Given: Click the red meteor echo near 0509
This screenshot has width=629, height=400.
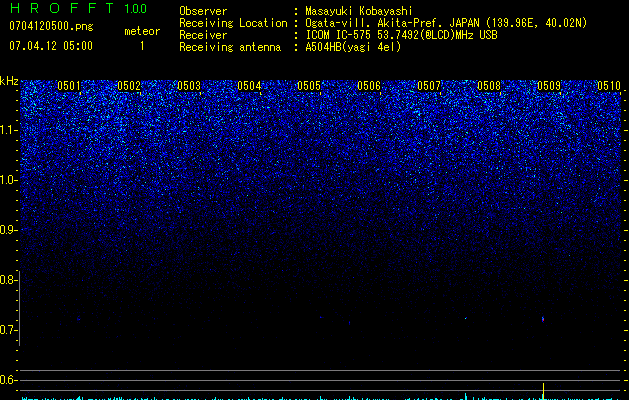Looking at the screenshot, I should [x=543, y=319].
